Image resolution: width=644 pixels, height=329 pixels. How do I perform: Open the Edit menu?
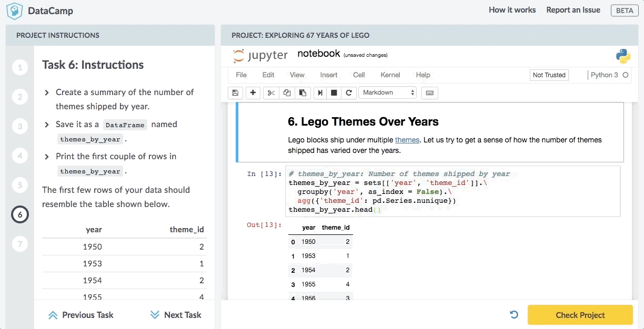pyautogui.click(x=268, y=75)
